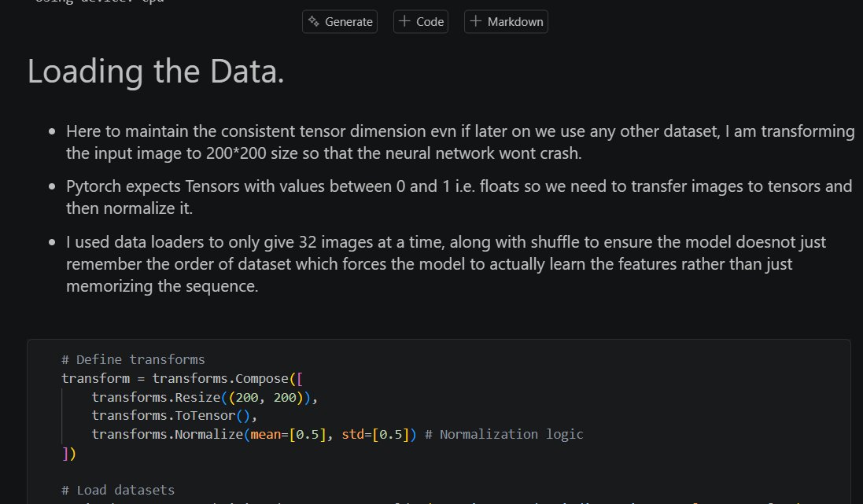This screenshot has width=863, height=504.
Task: Select the 'Loading the Data.' heading
Action: (x=156, y=72)
